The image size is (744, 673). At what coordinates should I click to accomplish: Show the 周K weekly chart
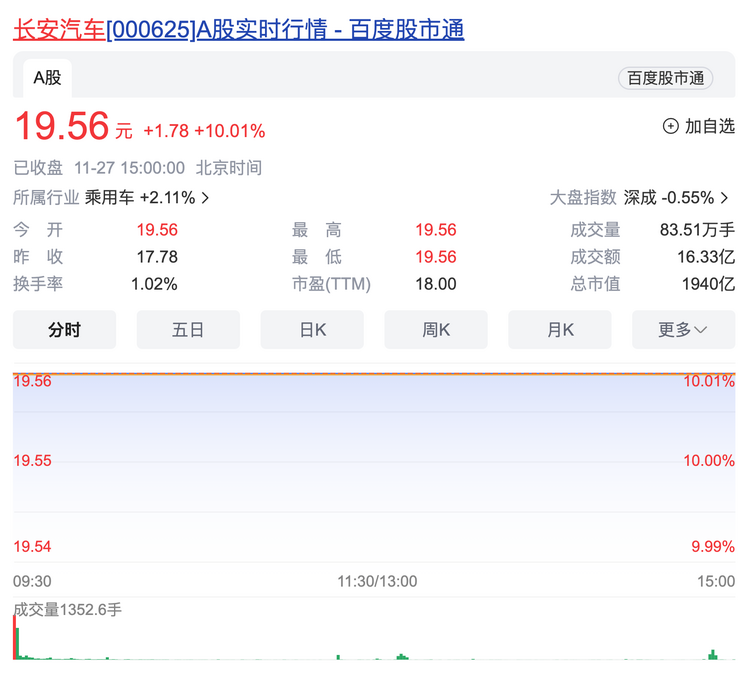tap(436, 330)
